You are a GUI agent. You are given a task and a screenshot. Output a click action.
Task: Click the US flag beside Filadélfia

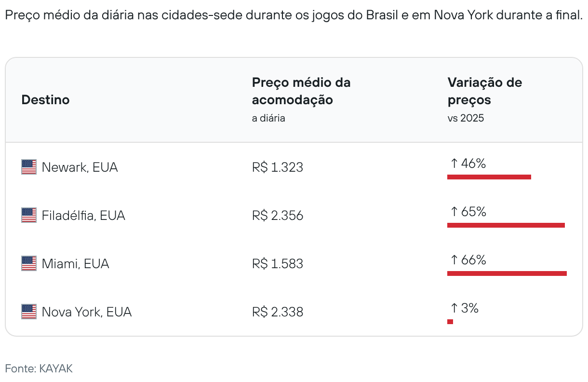point(29,216)
